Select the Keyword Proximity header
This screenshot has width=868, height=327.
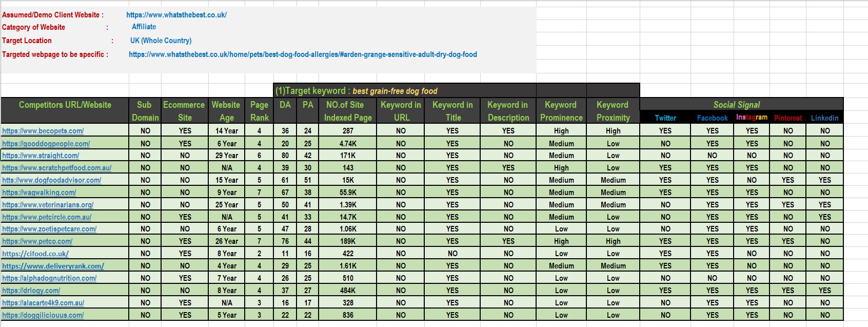click(613, 111)
